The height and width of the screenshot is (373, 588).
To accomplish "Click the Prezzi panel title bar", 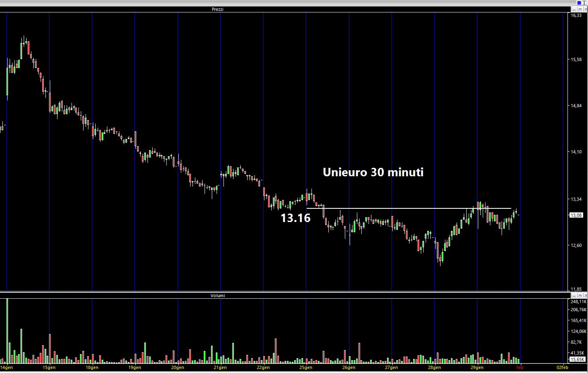I will pyautogui.click(x=285, y=9).
